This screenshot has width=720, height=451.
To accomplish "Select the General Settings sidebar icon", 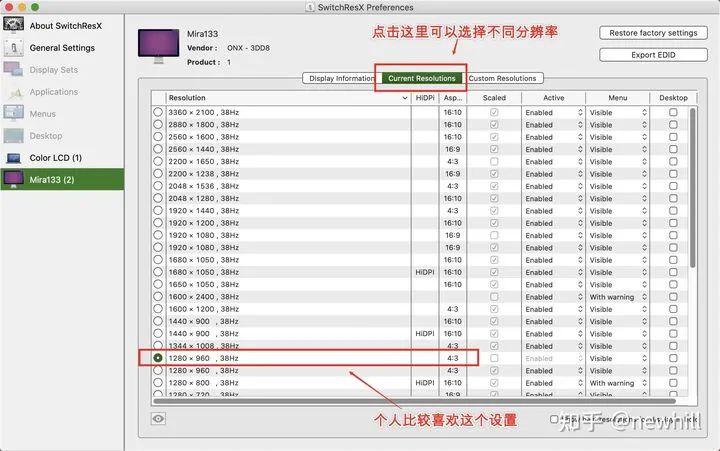I will click(13, 48).
